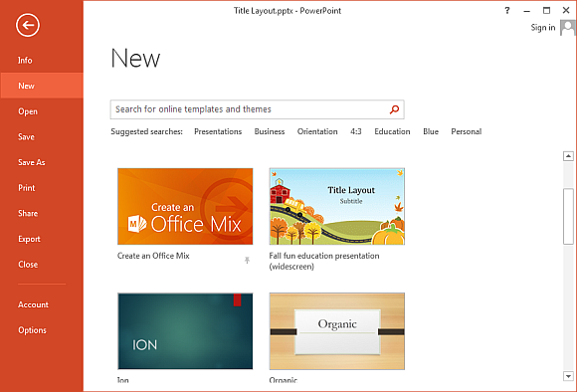
Task: Click the user account avatar icon
Action: [x=568, y=28]
